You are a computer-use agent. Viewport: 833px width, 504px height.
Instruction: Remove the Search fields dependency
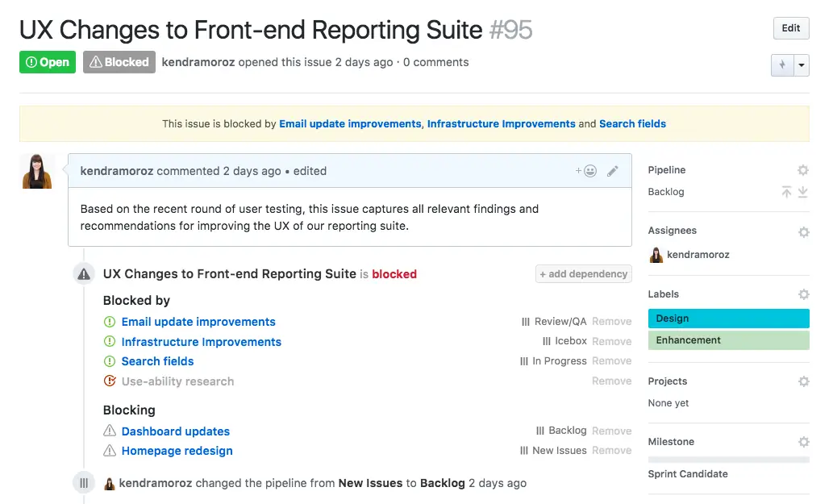click(x=611, y=361)
